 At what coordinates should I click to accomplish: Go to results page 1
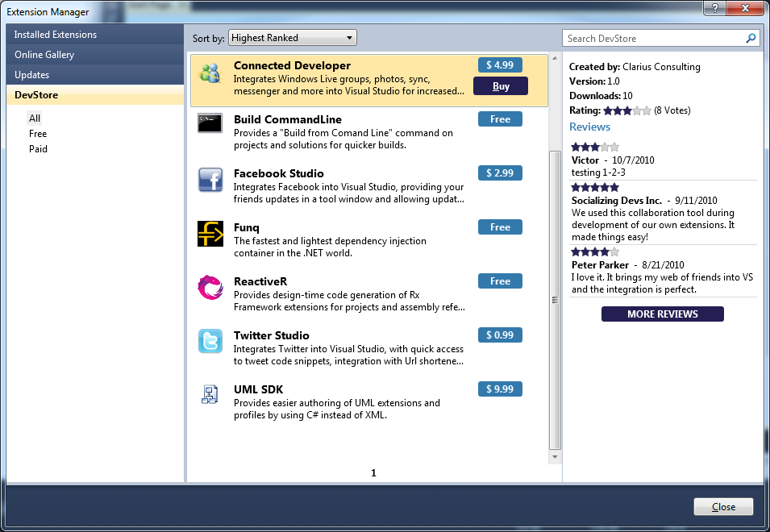click(x=373, y=472)
